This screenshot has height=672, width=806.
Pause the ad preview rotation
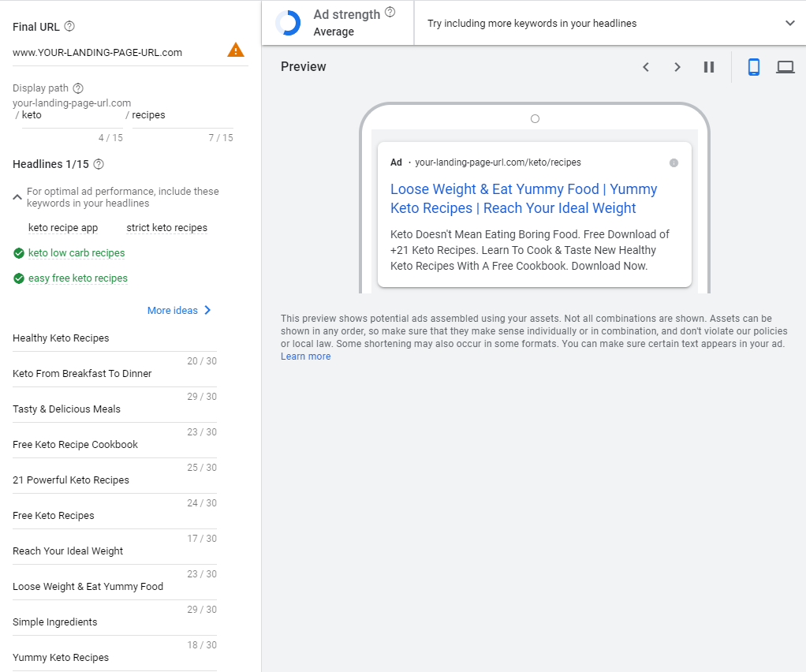(708, 67)
